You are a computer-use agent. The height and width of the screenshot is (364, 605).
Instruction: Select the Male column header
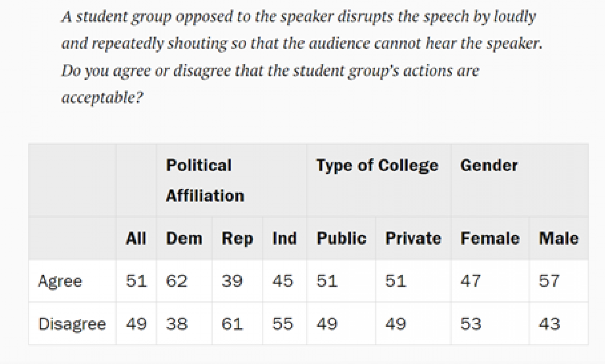point(559,238)
